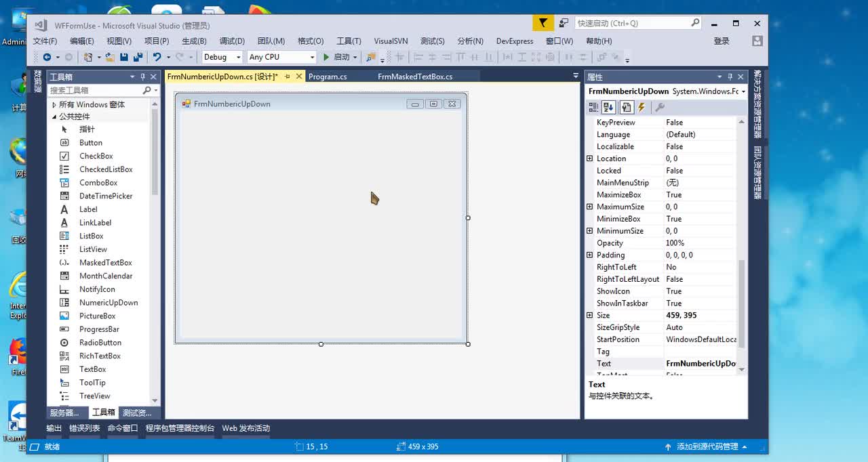The width and height of the screenshot is (868, 462).
Task: Expand the 所有 Windows 窗体 toolbox group
Action: click(x=54, y=104)
